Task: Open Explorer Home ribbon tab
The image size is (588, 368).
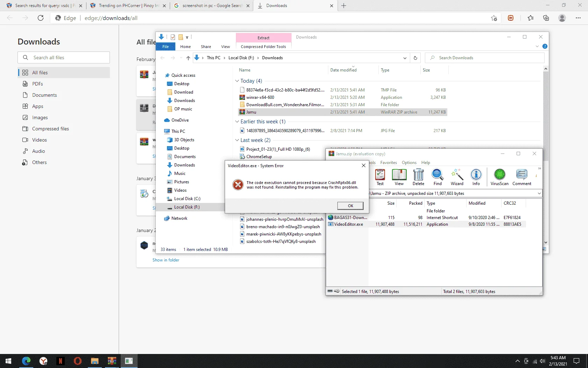Action: click(185, 47)
